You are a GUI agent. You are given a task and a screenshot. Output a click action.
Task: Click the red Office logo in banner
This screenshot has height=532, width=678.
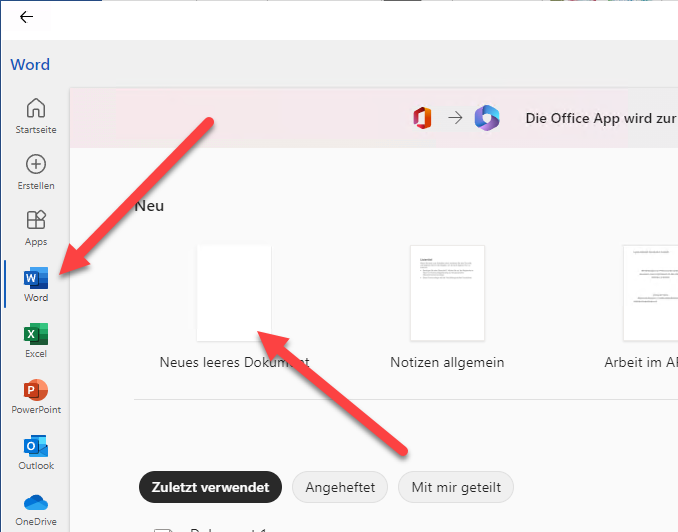(422, 118)
